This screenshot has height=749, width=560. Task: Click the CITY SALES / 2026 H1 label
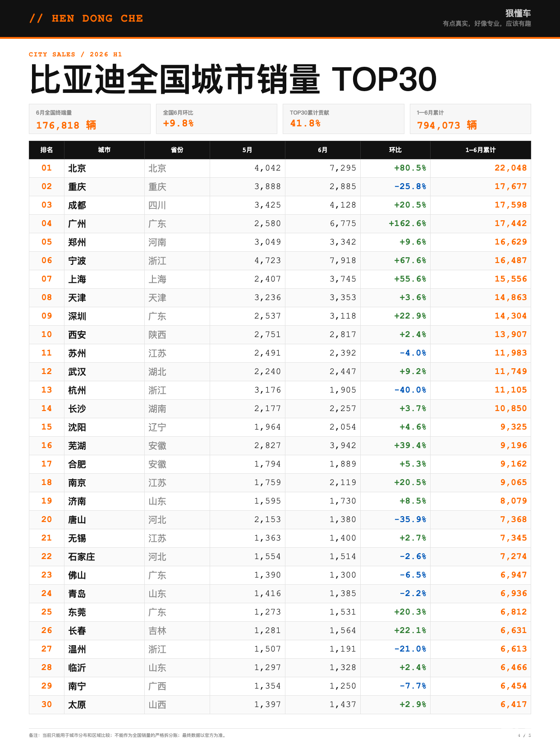click(x=75, y=54)
